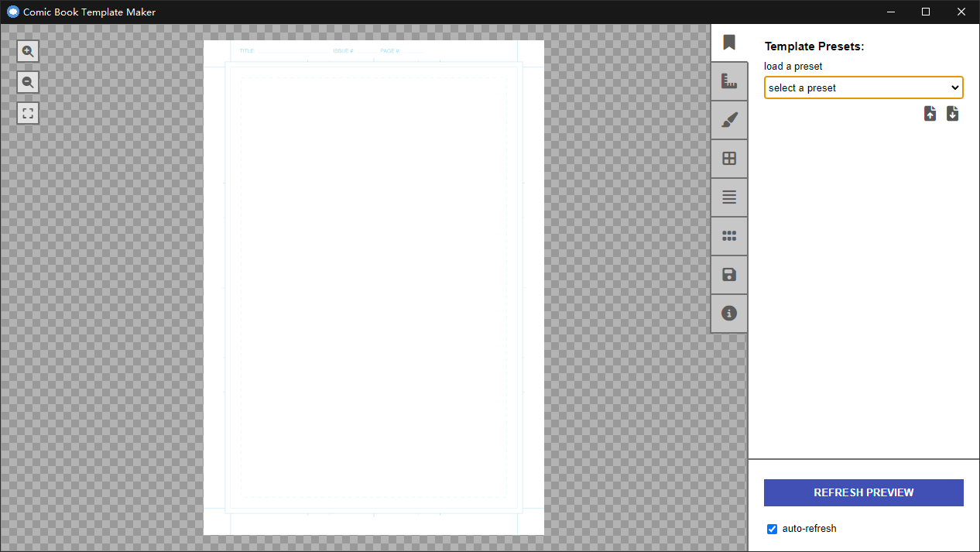
Task: Click the download preset file icon
Action: pyautogui.click(x=953, y=114)
